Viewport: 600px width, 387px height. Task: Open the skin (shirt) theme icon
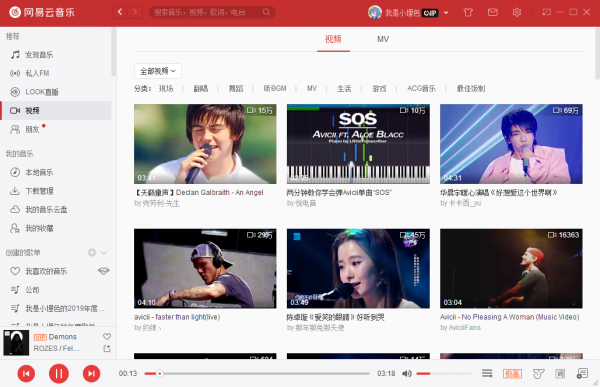[468, 12]
